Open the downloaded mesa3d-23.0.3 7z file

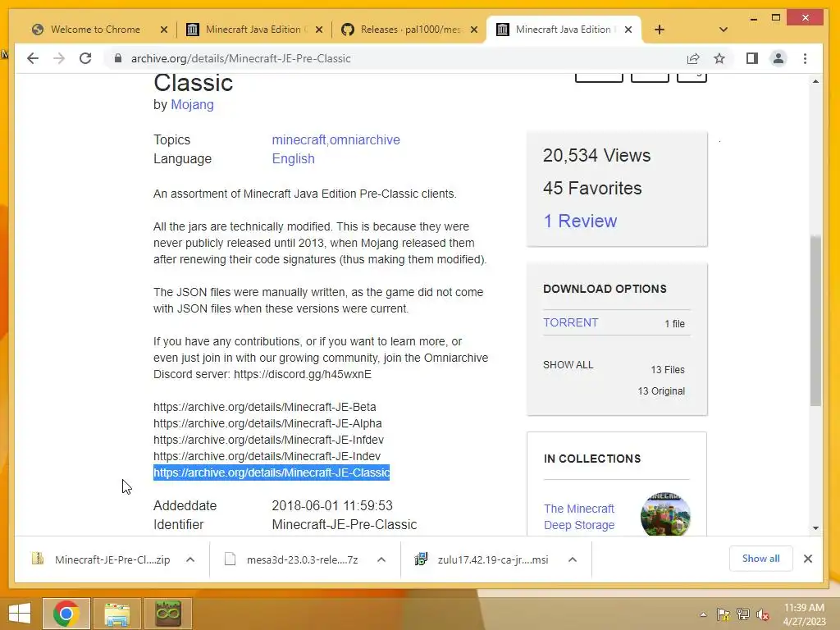[x=293, y=559]
